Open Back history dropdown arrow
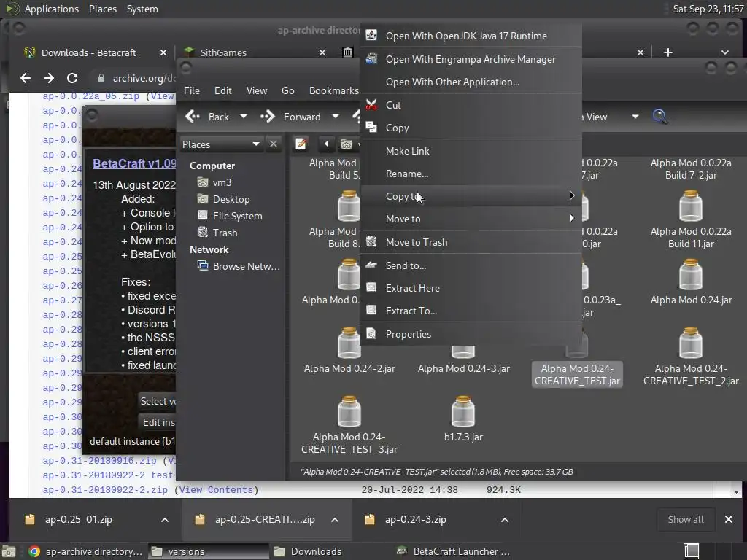 click(x=244, y=116)
